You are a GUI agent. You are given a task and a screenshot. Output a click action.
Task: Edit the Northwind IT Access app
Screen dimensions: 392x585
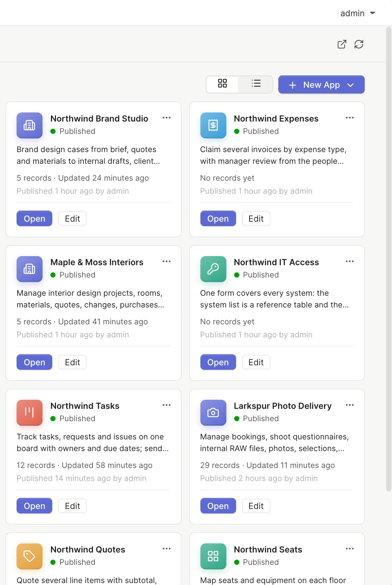(256, 362)
